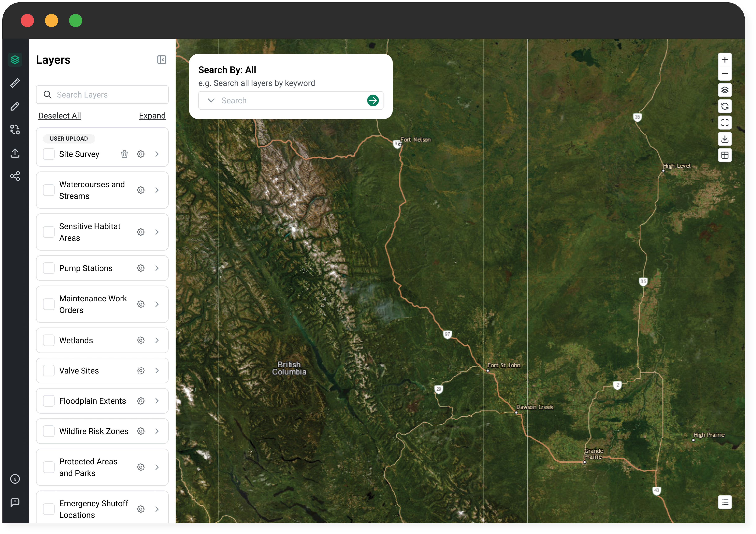Image resolution: width=756 pixels, height=534 pixels.
Task: Expand the Maintenance Work Orders layer
Action: pyautogui.click(x=157, y=304)
